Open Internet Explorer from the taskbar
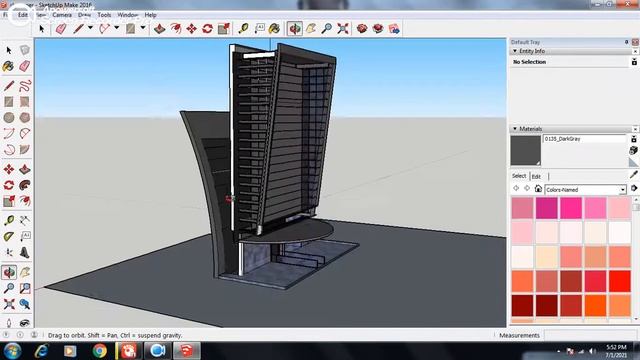640x360 pixels. click(42, 351)
